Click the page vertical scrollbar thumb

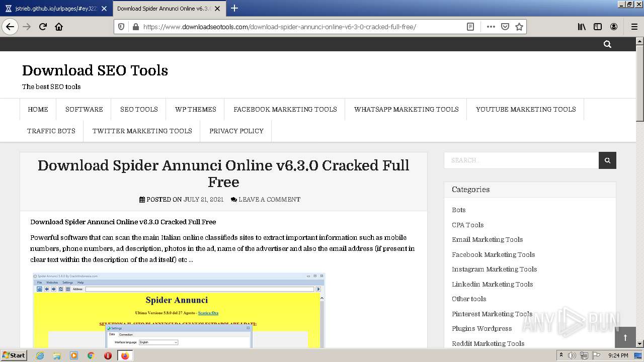tap(639, 83)
